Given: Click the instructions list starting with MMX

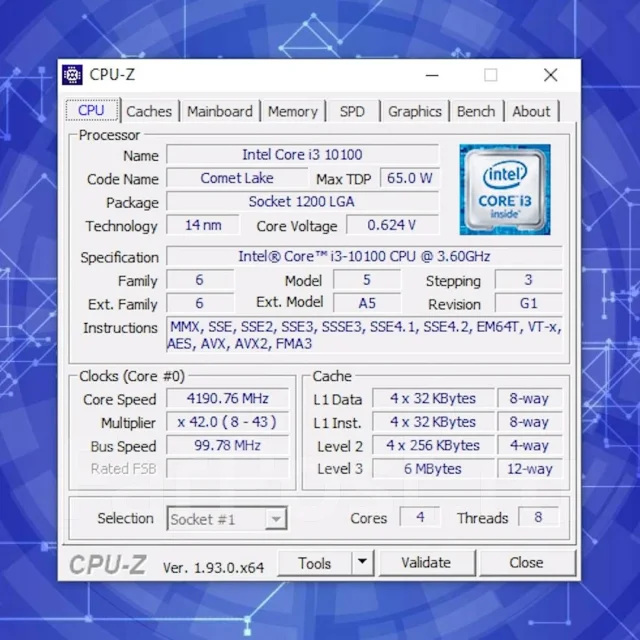Looking at the screenshot, I should click(364, 335).
